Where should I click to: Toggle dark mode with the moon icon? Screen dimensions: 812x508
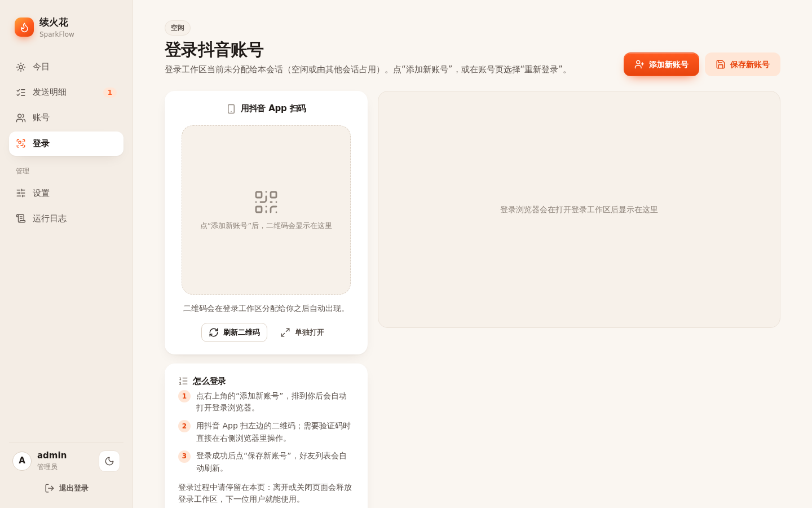(x=109, y=461)
